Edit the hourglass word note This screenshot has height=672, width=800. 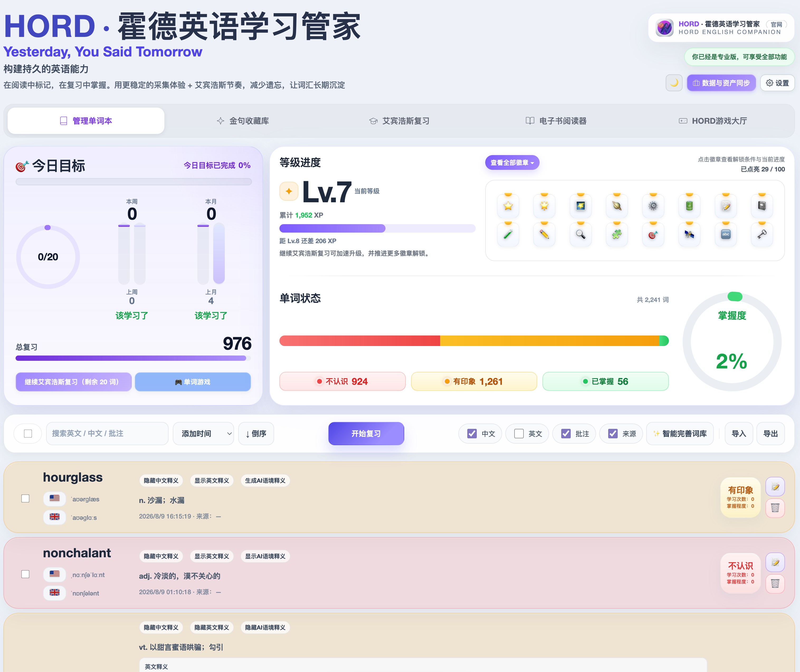coord(775,487)
